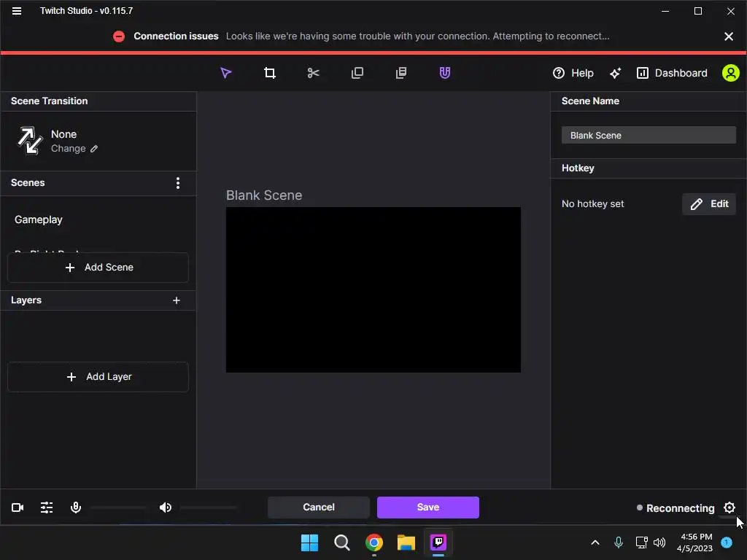The width and height of the screenshot is (747, 560).
Task: Click the Reconnecting status indicator
Action: pos(676,508)
